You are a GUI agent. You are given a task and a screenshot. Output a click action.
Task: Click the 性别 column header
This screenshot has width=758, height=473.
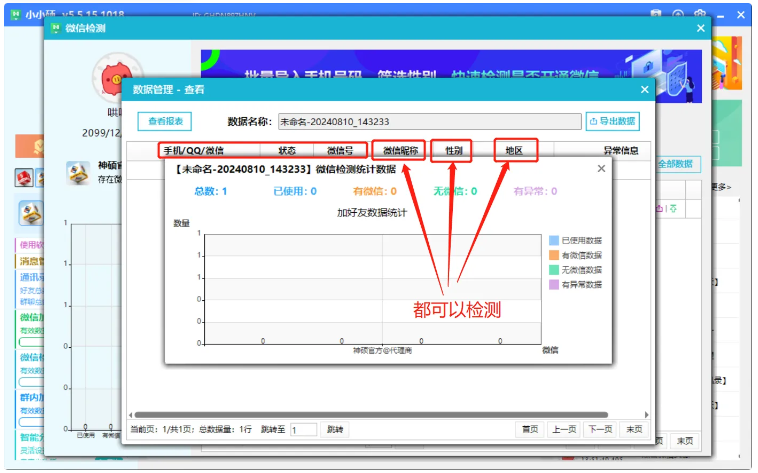click(453, 151)
